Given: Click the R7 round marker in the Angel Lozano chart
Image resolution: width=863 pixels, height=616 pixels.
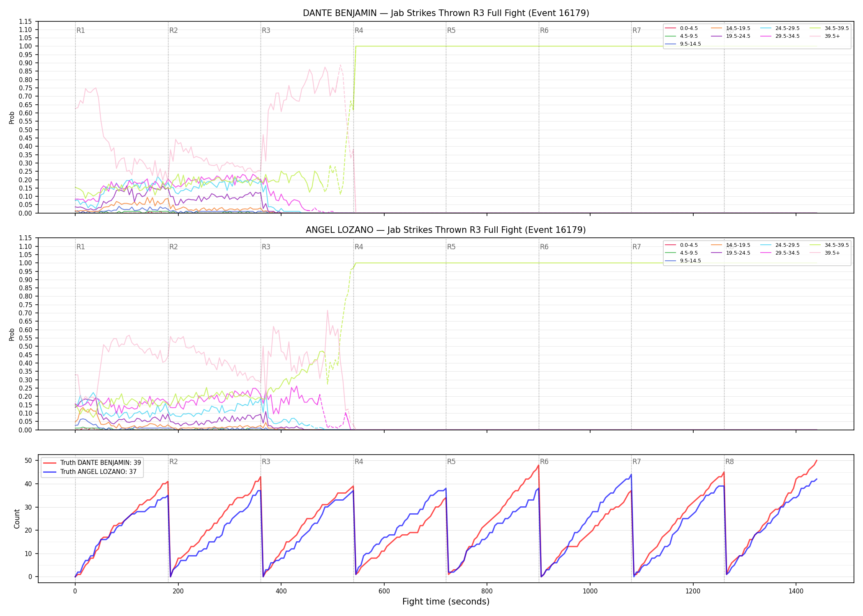Looking at the screenshot, I should [x=637, y=247].
